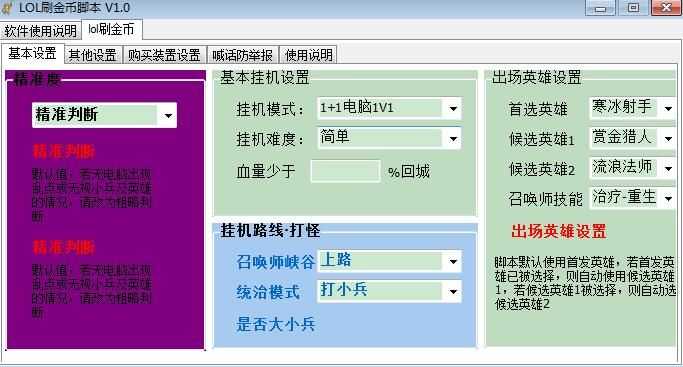Screen dimensions: 683x367
Task: Minimize the LOL刷金币脚本 window
Action: [x=600, y=8]
